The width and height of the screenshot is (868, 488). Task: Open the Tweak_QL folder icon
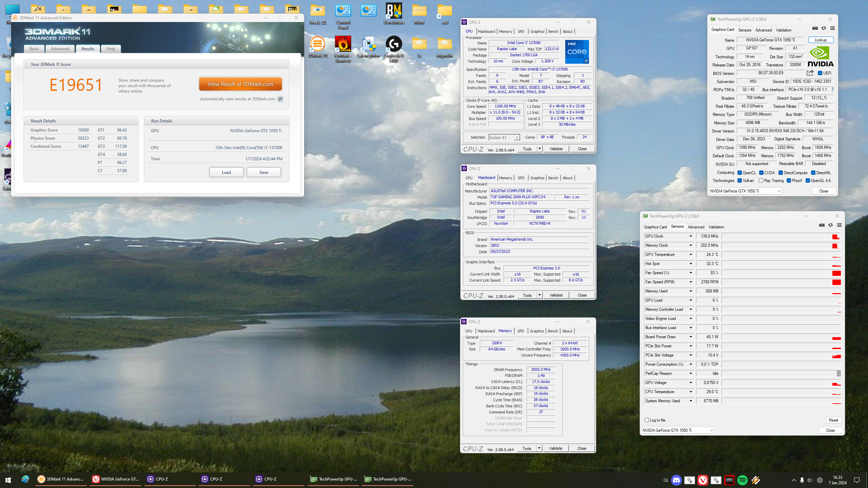318,14
